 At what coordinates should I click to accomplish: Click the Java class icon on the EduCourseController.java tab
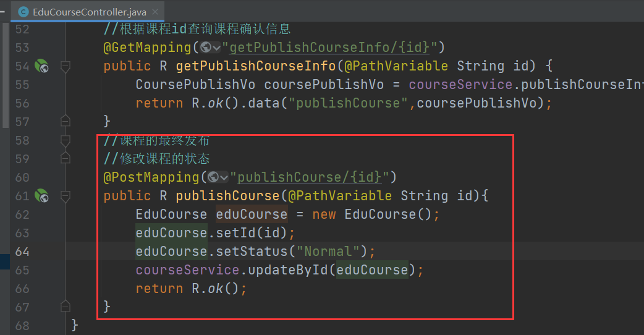(x=23, y=11)
